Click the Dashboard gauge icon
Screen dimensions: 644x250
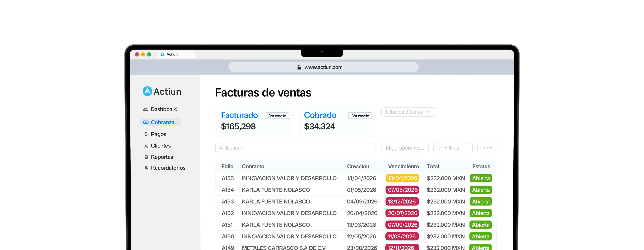(x=146, y=109)
